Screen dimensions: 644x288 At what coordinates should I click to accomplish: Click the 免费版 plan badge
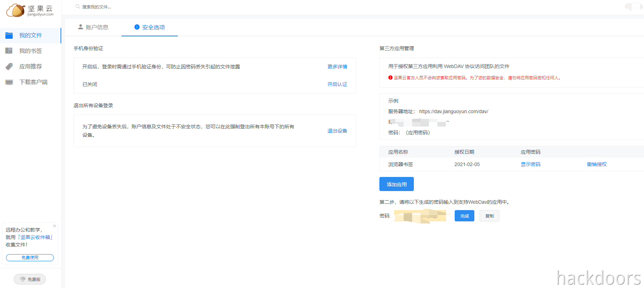(30, 279)
